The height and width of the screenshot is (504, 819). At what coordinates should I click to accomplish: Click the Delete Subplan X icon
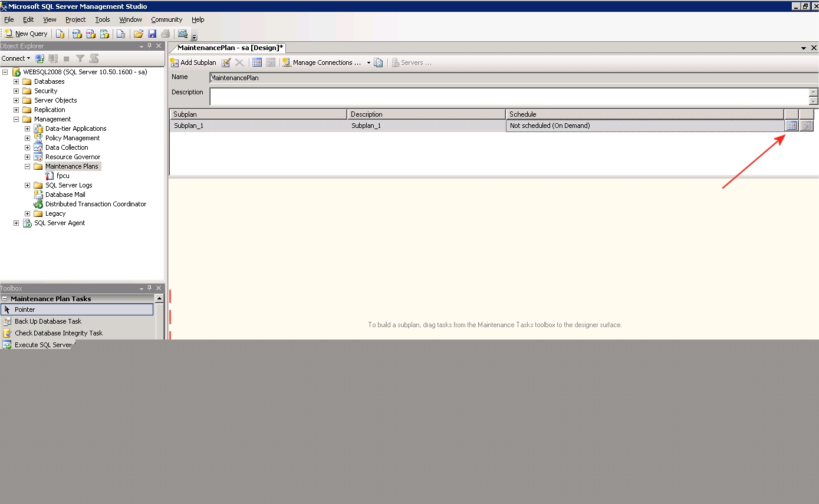click(239, 62)
